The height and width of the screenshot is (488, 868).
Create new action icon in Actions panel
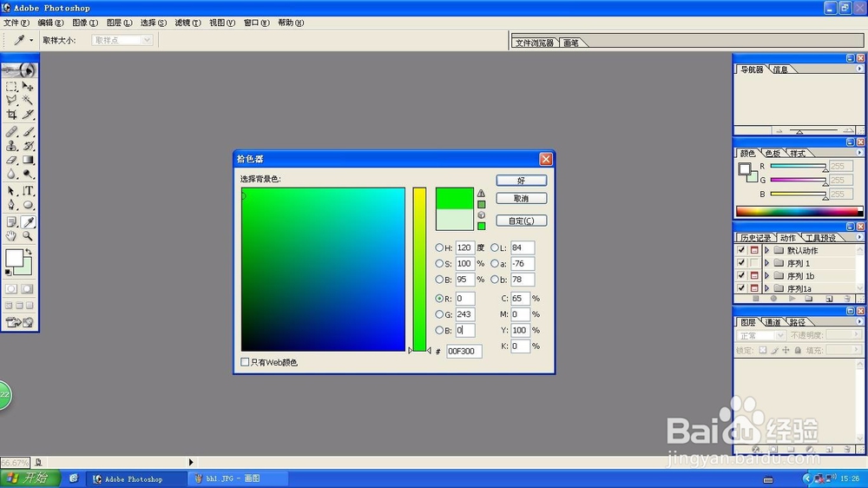pyautogui.click(x=829, y=299)
